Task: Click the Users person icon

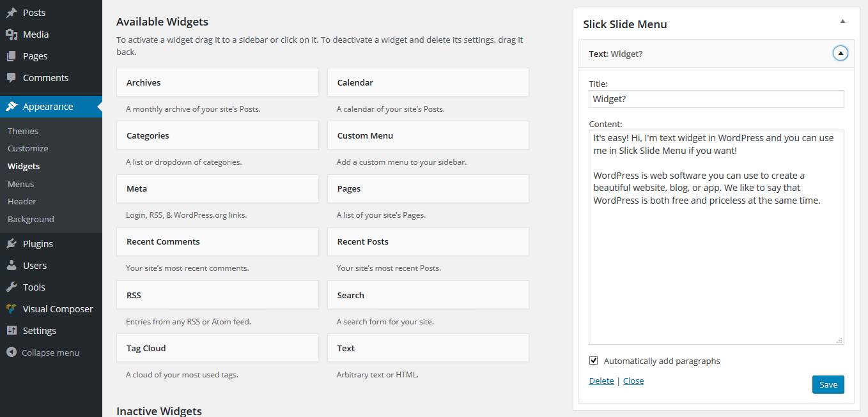Action: pyautogui.click(x=12, y=266)
